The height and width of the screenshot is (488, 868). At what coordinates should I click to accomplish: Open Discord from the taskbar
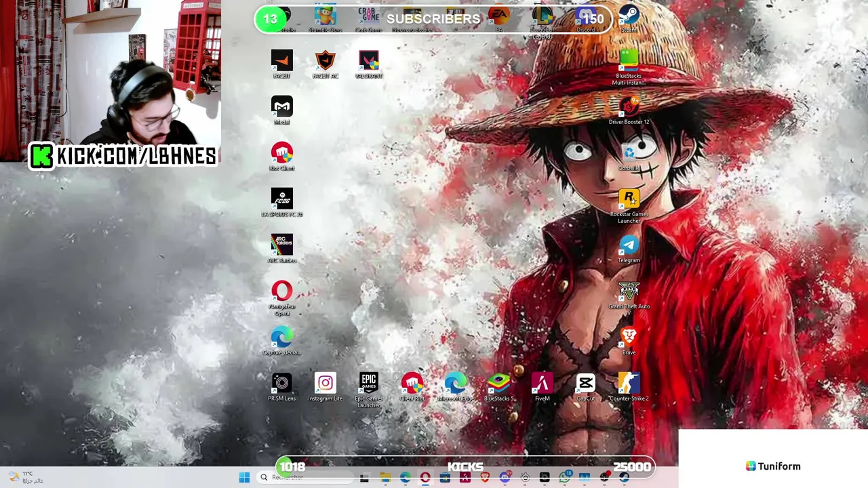tap(505, 478)
